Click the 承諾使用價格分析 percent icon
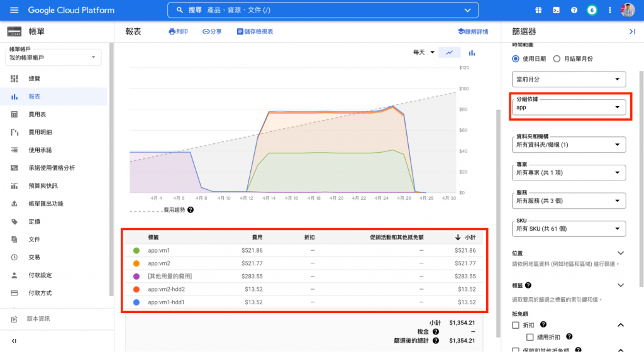 pos(14,168)
